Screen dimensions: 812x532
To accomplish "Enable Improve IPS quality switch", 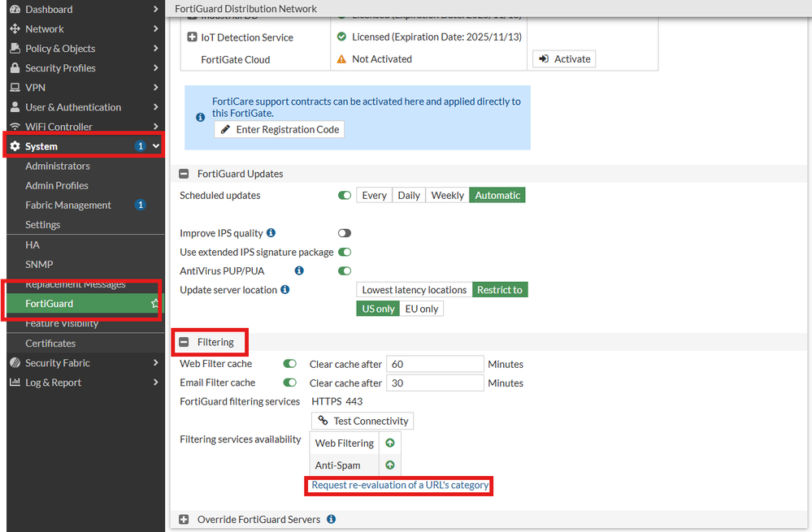I will tap(345, 233).
